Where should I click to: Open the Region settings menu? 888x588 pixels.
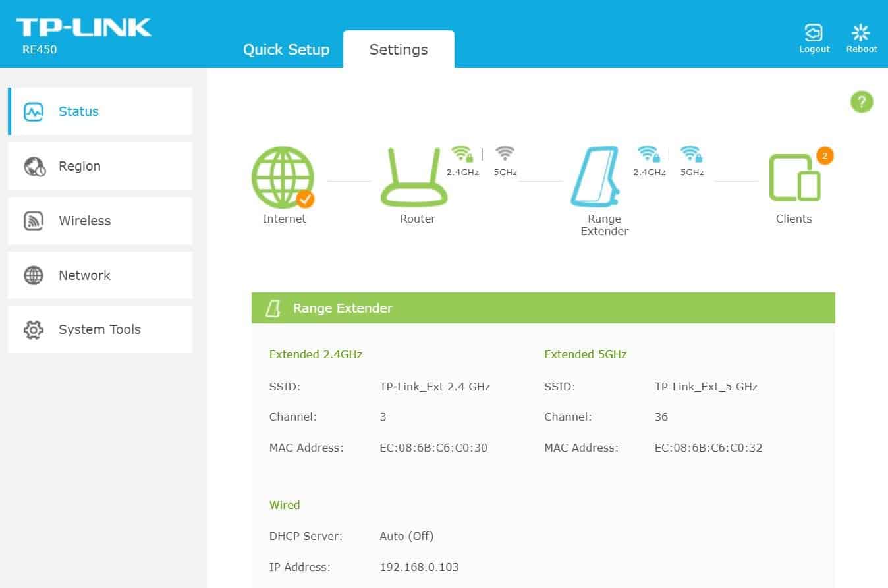100,166
